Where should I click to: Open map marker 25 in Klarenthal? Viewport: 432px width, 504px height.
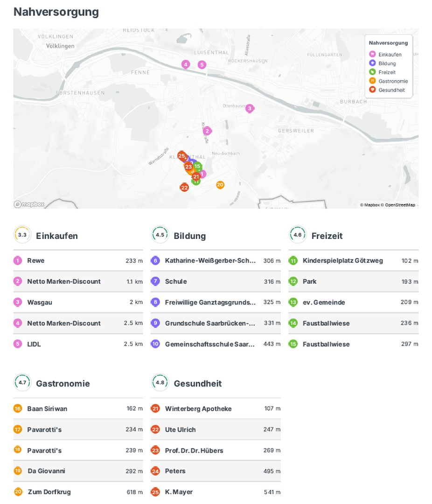tap(181, 155)
